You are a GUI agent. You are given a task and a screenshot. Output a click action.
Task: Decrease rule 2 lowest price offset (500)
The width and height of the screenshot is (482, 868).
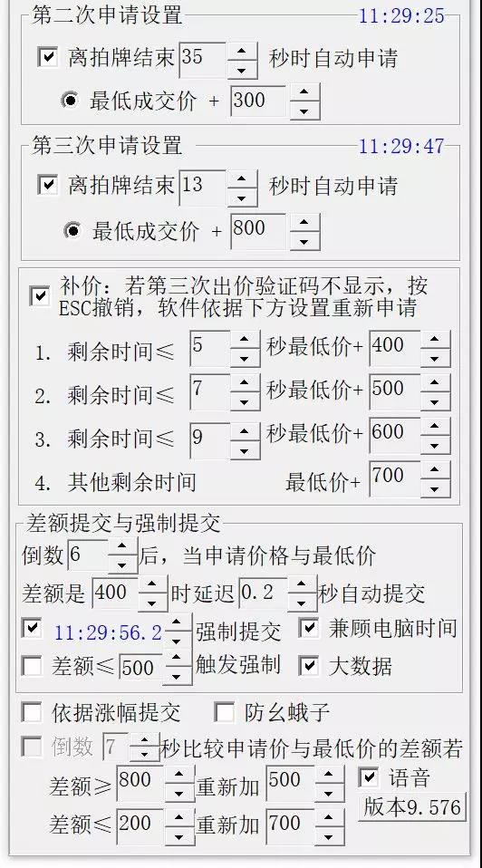coord(435,402)
